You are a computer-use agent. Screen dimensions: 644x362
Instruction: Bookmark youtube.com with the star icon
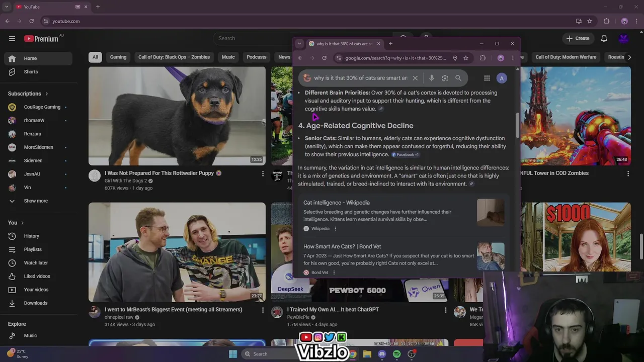[x=590, y=21]
